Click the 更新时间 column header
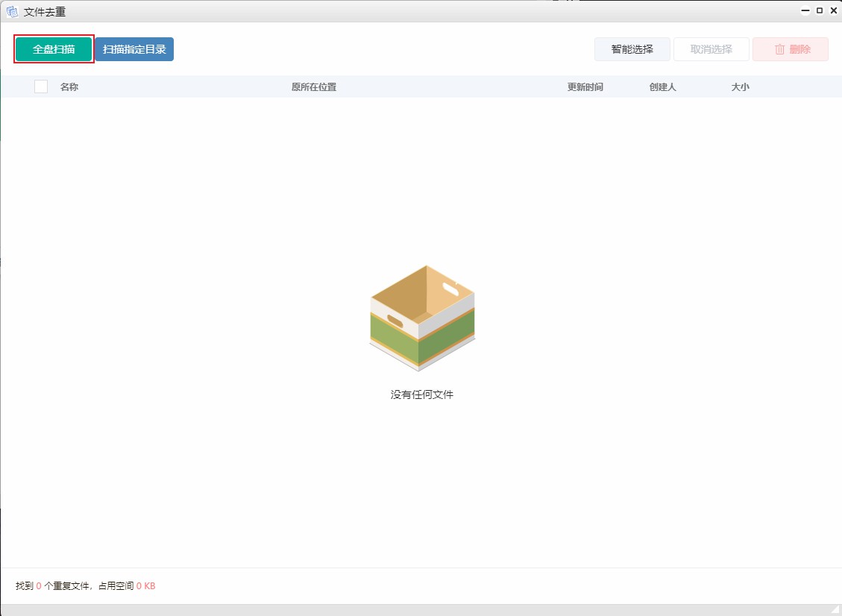Screen dimensions: 842x616 [585, 87]
